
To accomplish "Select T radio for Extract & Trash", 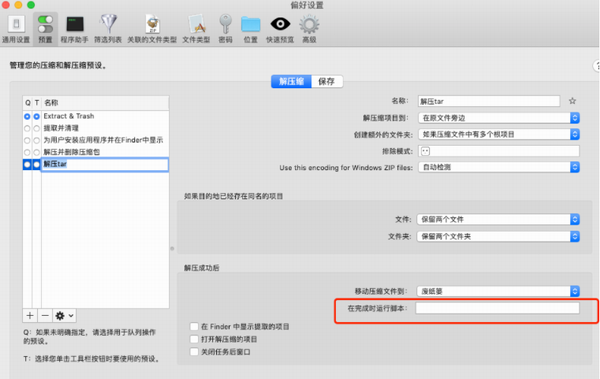I will point(36,116).
